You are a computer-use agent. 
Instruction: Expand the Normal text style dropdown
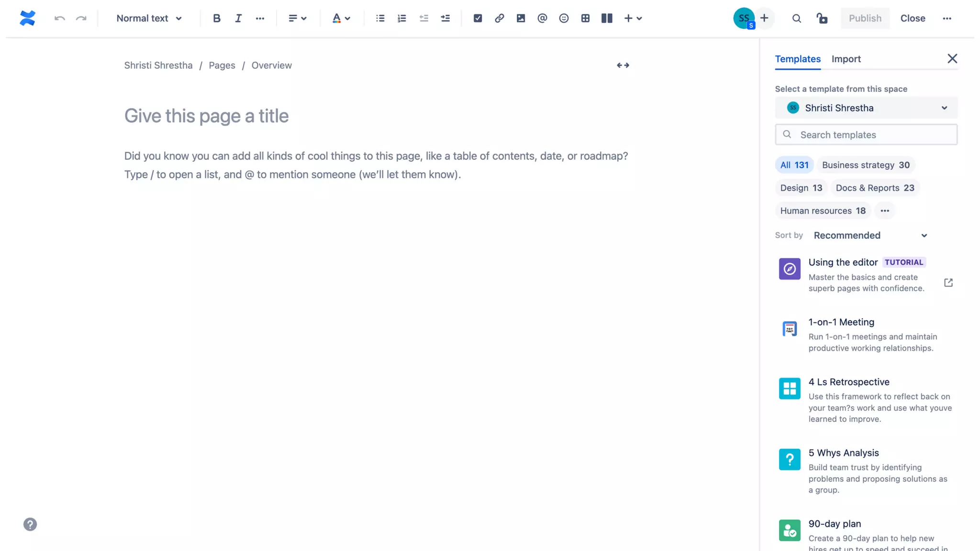[149, 18]
